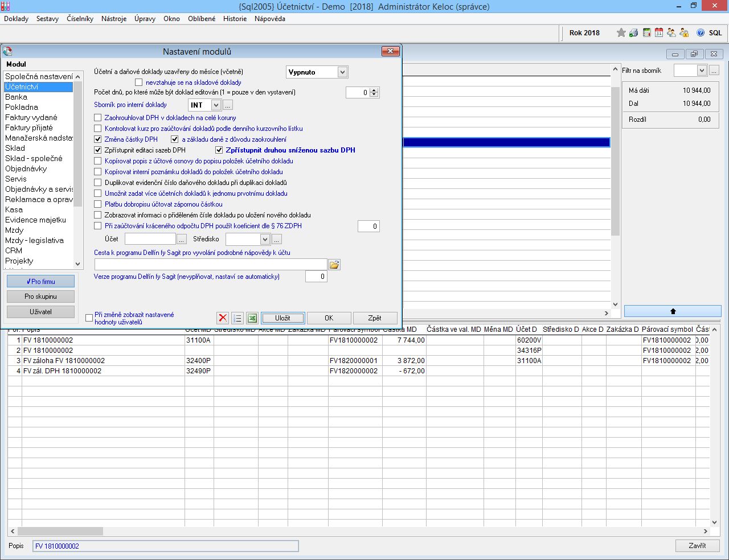Open the blue help question-mark icon

tap(701, 32)
